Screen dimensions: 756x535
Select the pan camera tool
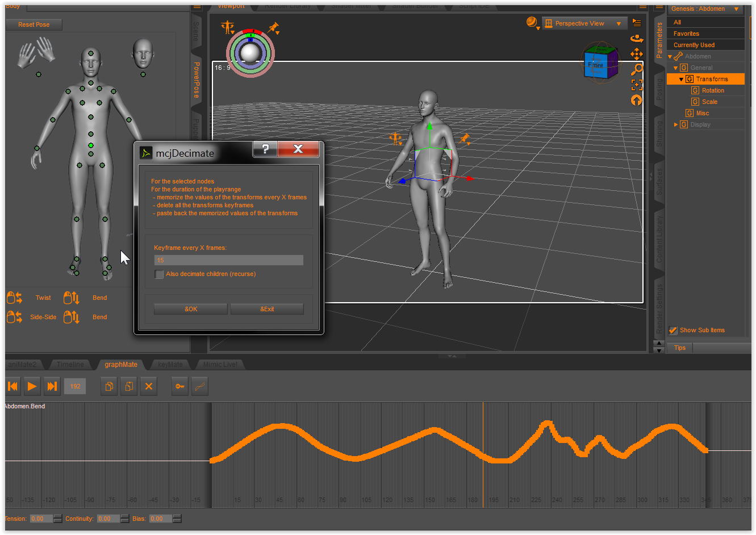[x=637, y=54]
